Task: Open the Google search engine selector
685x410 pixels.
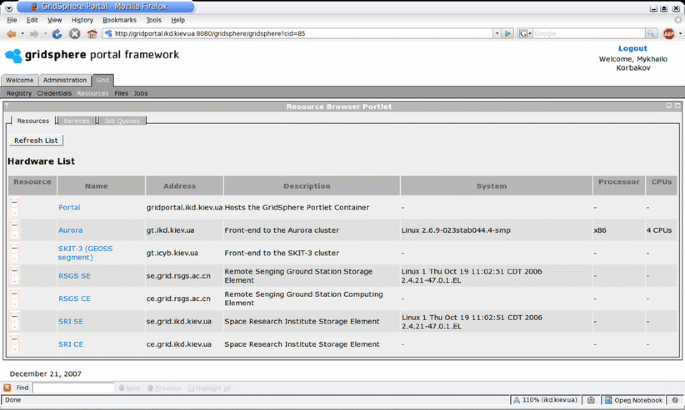Action: coord(524,34)
